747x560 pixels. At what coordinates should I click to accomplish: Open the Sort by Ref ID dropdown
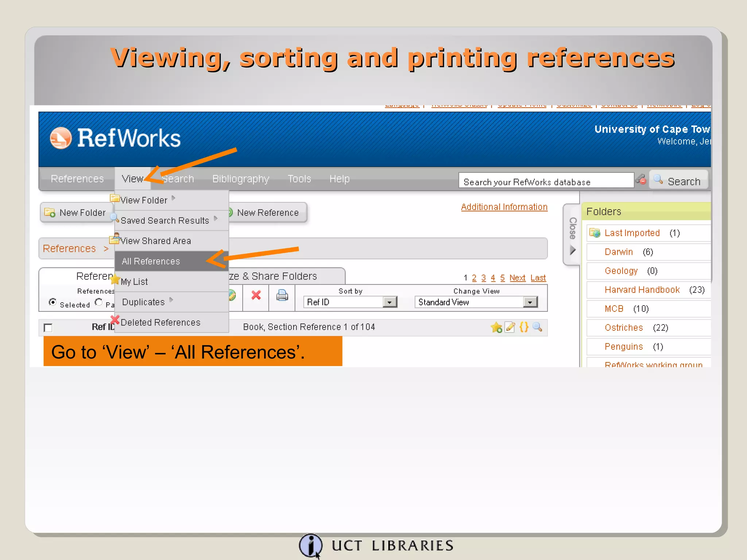coord(350,302)
